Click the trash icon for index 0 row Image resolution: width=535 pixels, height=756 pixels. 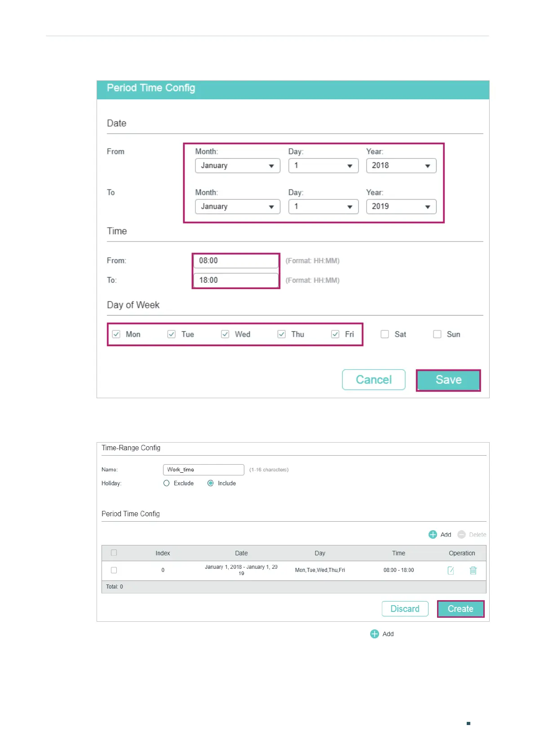tap(473, 570)
